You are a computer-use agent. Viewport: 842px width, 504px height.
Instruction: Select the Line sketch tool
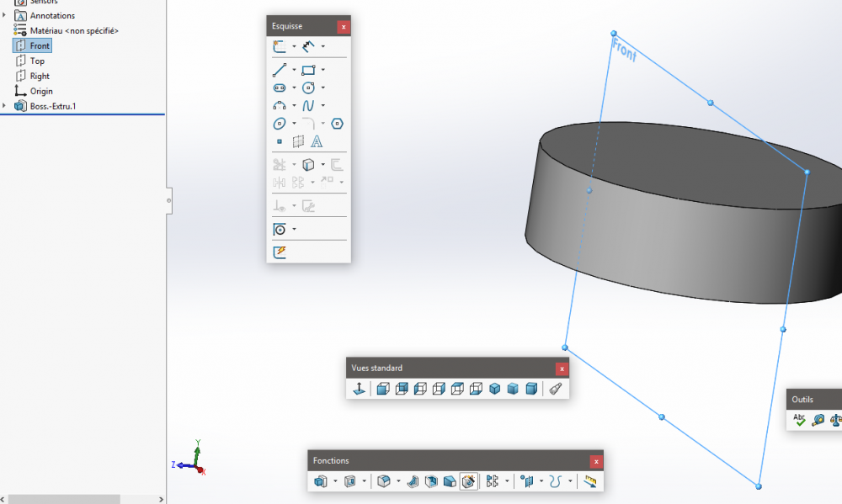click(280, 70)
